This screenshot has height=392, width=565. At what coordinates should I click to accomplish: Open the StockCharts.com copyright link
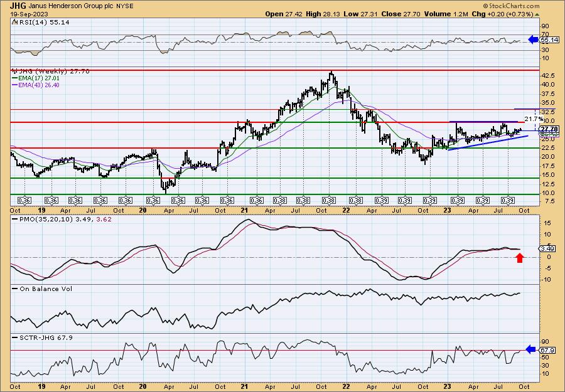click(x=511, y=6)
